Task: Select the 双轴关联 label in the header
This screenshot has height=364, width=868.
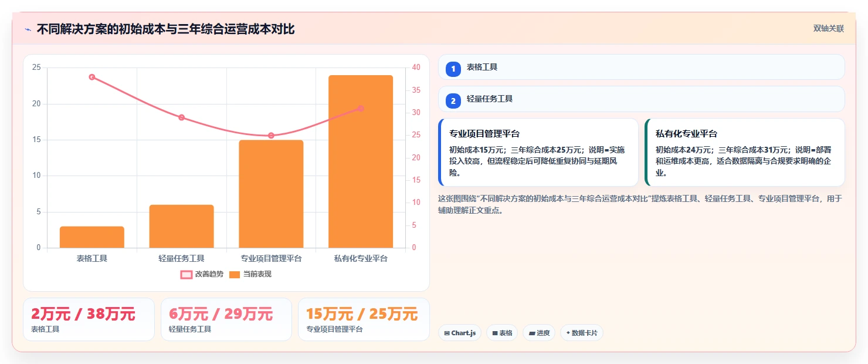Action: [828, 29]
